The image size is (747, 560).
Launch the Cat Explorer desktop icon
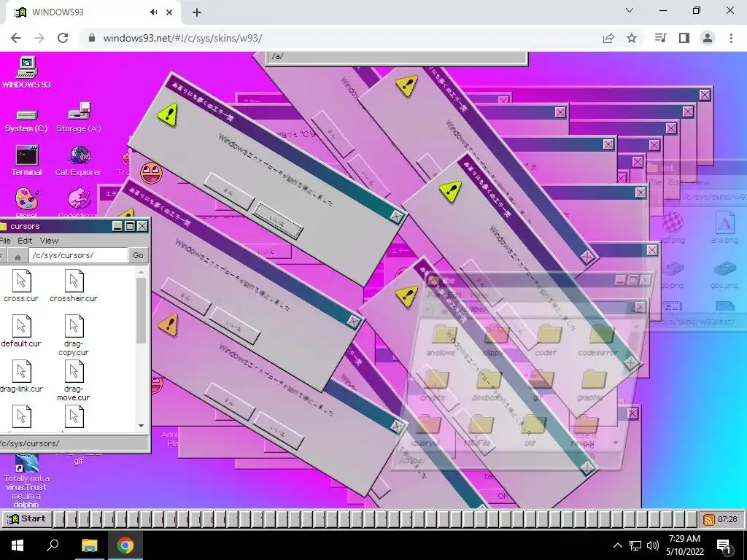click(x=79, y=161)
